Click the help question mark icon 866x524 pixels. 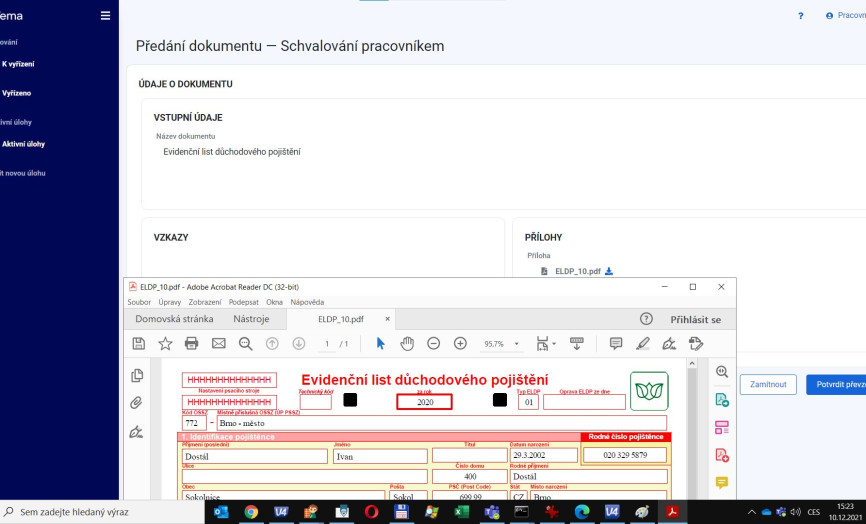tap(800, 16)
